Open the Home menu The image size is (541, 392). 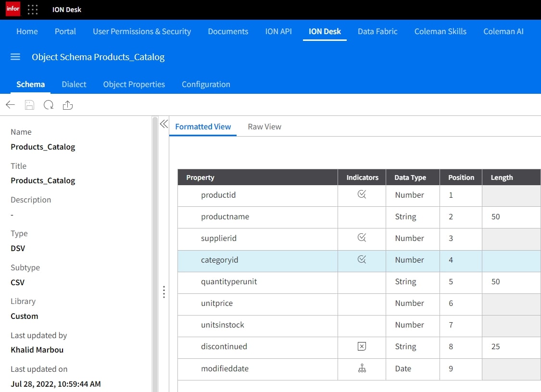[x=27, y=31]
